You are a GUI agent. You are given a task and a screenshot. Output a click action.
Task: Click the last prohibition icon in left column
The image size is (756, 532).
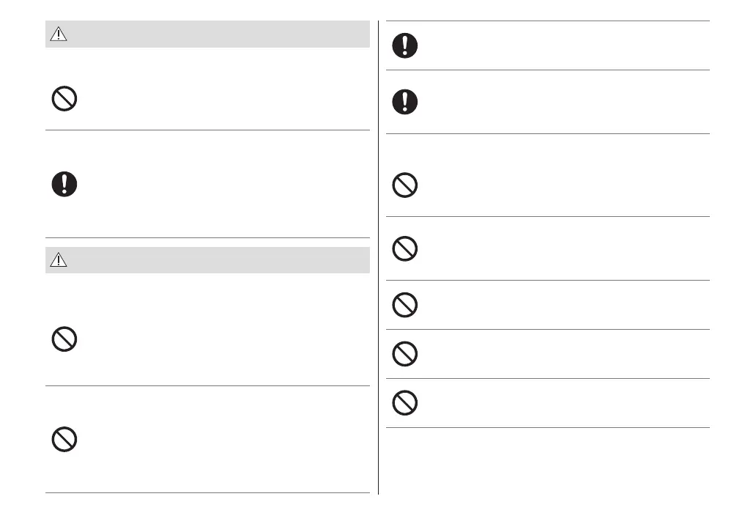[x=64, y=440]
